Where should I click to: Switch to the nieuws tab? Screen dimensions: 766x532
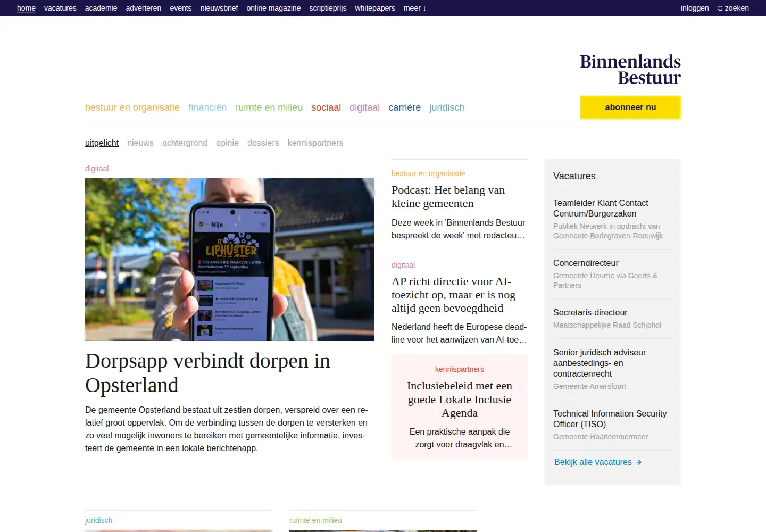click(x=140, y=143)
